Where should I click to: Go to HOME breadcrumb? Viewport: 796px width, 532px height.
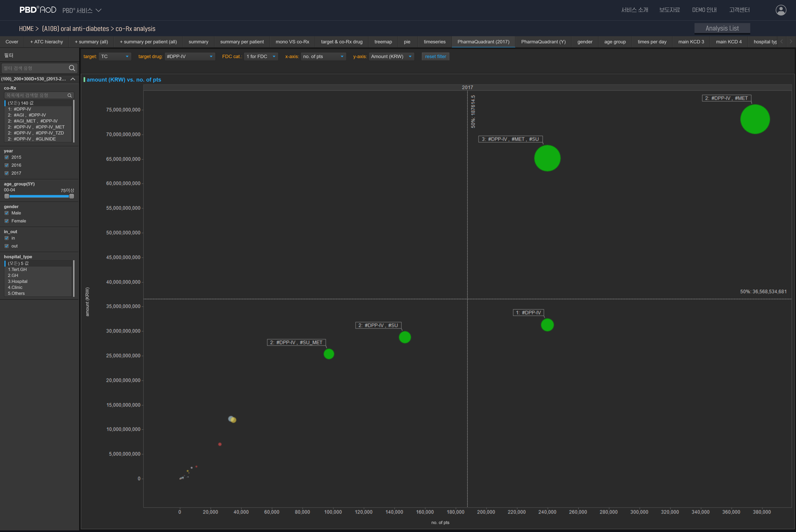tap(26, 28)
